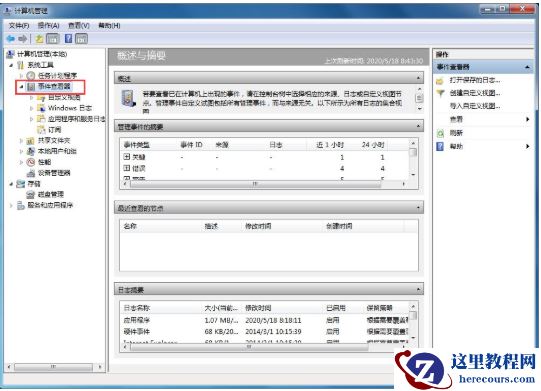Expand the 服务和应用程序 node arrow

click(11, 205)
